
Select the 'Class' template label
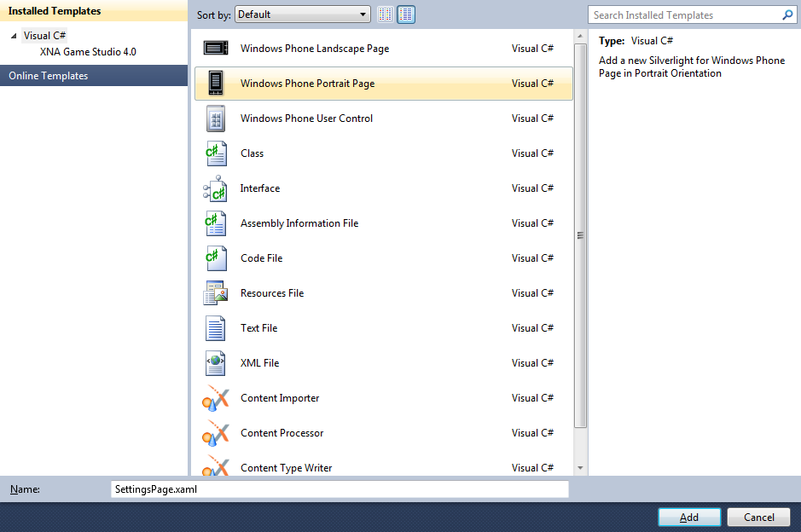(252, 153)
